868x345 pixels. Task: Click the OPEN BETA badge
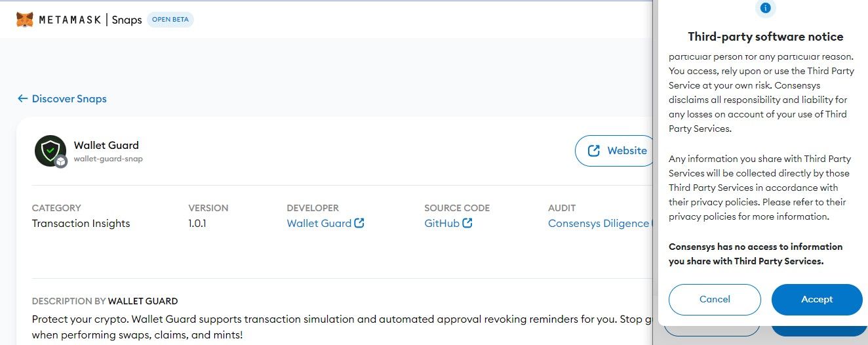170,20
